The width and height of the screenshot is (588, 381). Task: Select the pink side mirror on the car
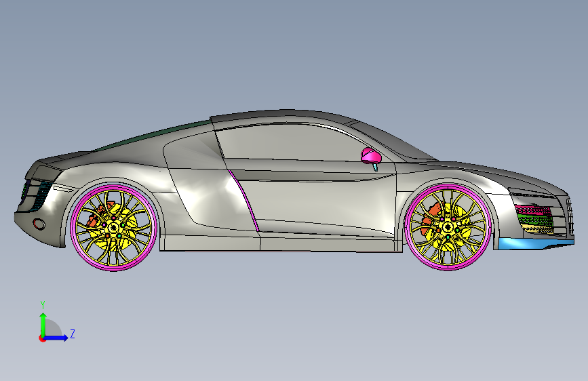point(370,156)
